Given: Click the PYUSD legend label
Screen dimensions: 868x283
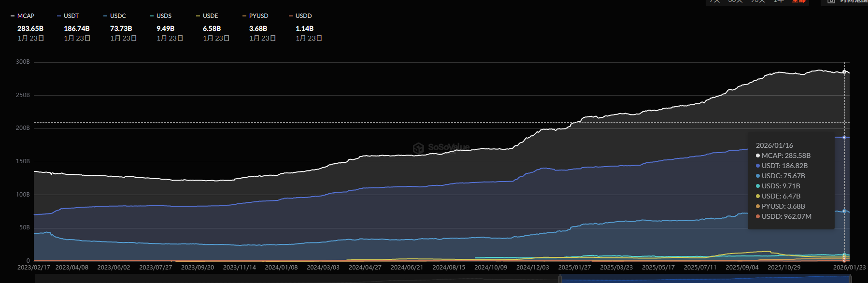Looking at the screenshot, I should point(258,16).
